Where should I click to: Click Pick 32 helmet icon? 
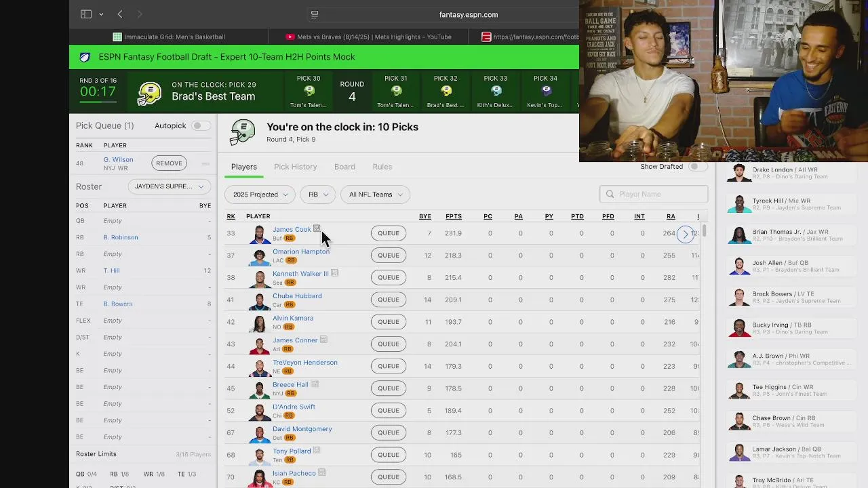pyautogui.click(x=446, y=91)
